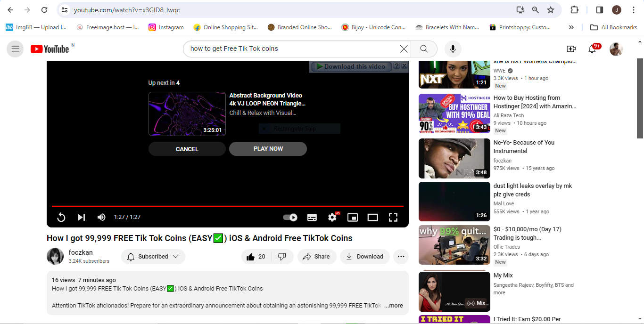Run search with magnifier button
This screenshot has height=324, width=644.
point(424,49)
